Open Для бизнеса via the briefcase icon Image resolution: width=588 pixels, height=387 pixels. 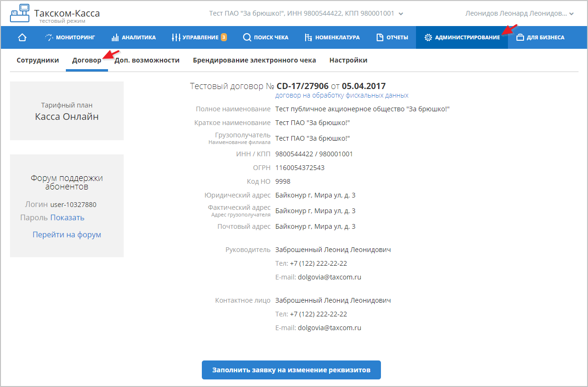point(520,37)
